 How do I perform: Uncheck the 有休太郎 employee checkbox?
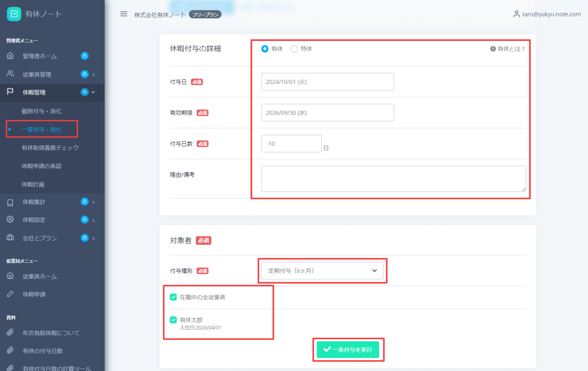pyautogui.click(x=173, y=320)
